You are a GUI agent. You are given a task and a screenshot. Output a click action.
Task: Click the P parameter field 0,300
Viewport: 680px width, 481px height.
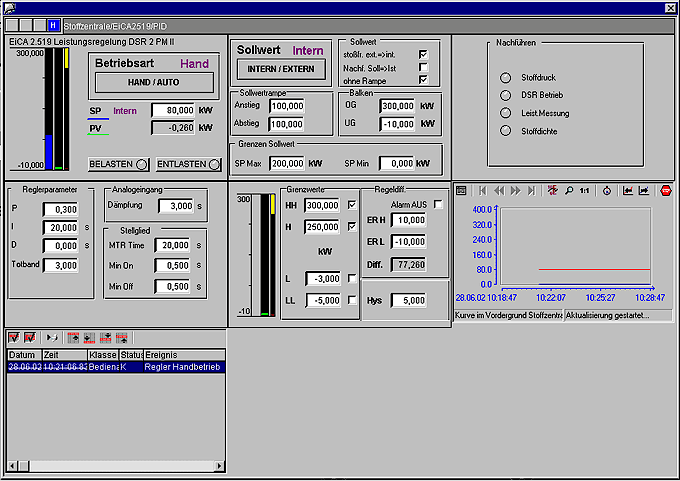click(61, 209)
